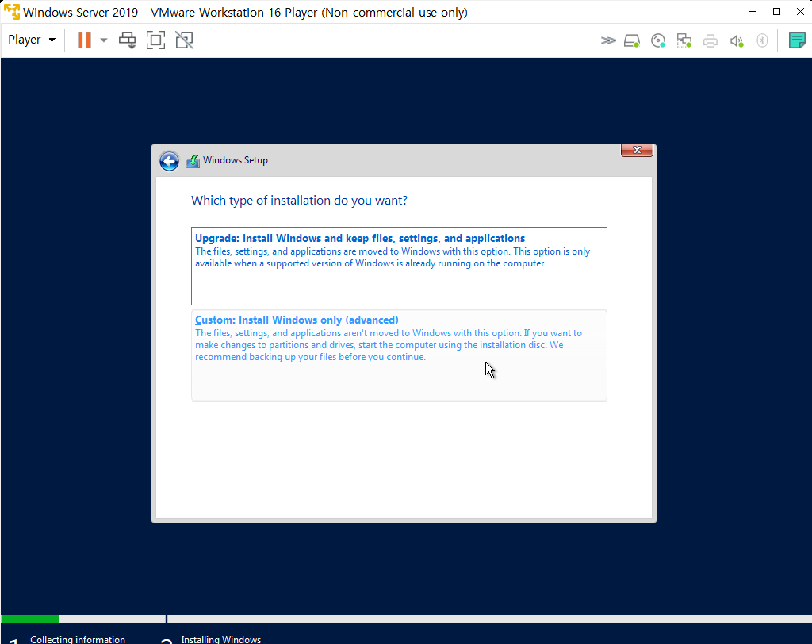Open the printer device icon

(710, 40)
